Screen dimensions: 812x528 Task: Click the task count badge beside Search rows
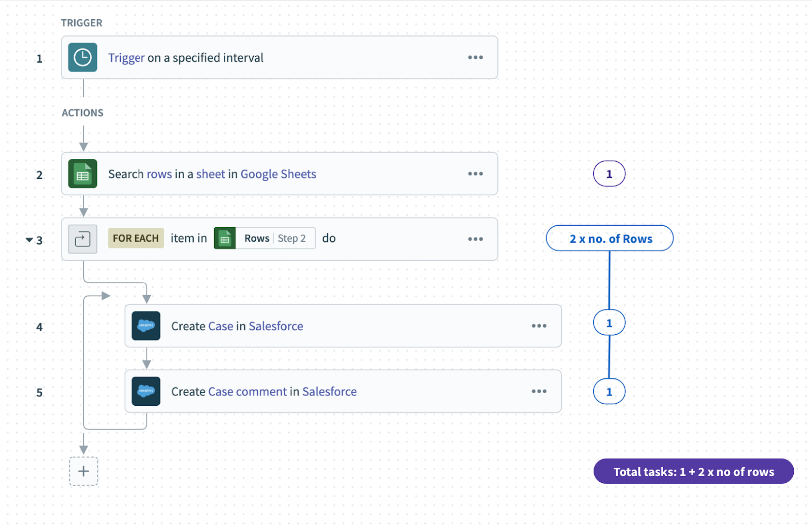click(609, 174)
